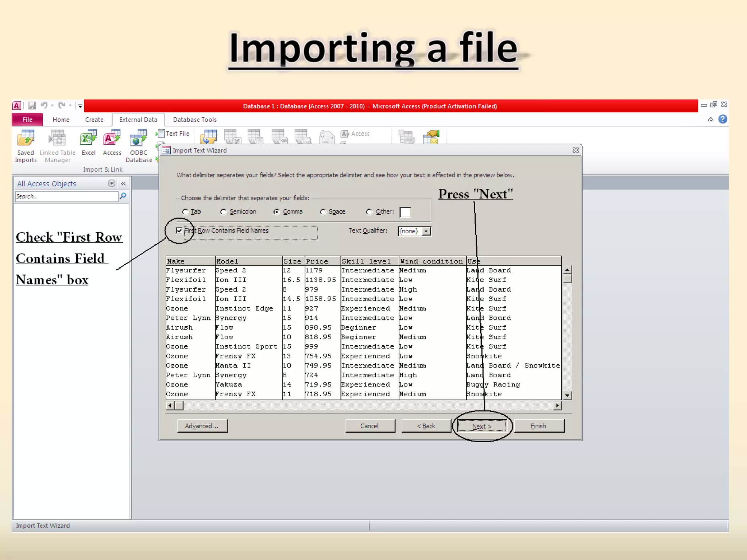This screenshot has width=747, height=560.
Task: Open the Text Qualifier dropdown
Action: (x=426, y=231)
